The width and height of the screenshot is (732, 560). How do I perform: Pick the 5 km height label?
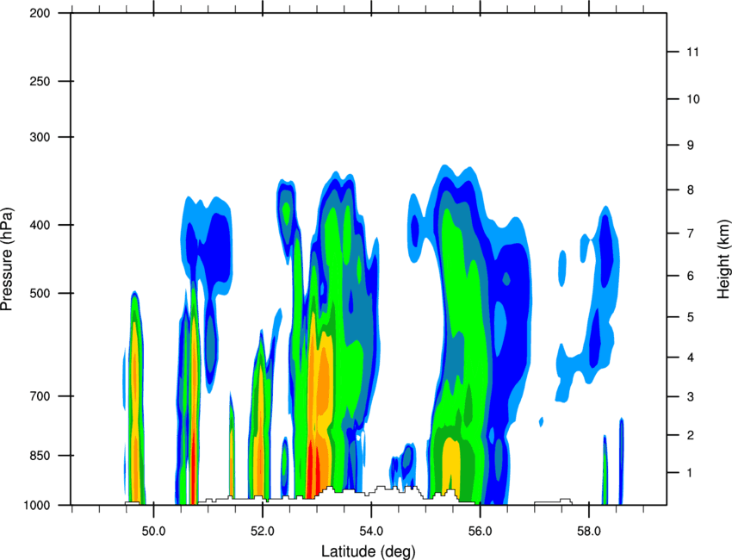[x=690, y=318]
